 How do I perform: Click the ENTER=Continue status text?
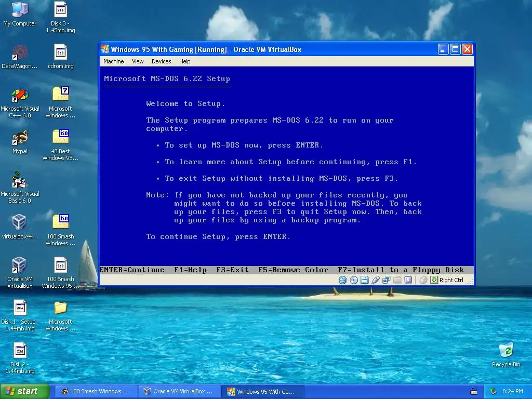132,270
